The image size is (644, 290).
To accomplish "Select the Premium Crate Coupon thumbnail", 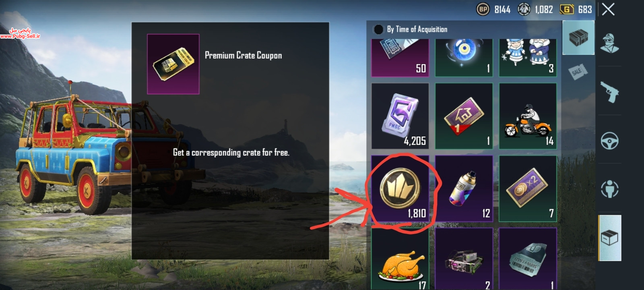I will [173, 64].
